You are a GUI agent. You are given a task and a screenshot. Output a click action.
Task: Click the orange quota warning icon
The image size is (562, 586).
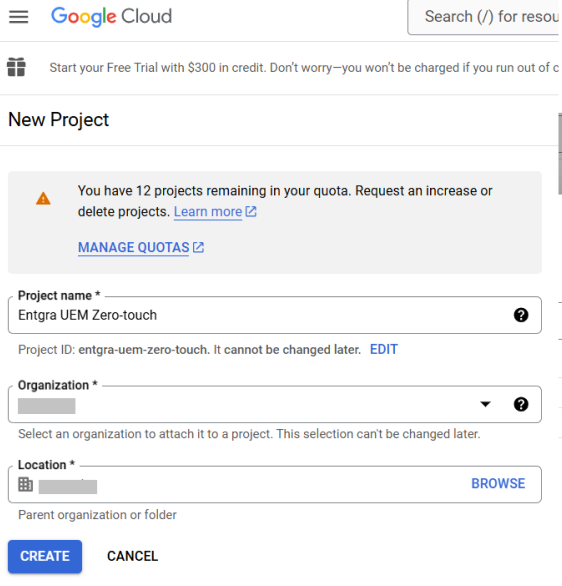click(43, 198)
